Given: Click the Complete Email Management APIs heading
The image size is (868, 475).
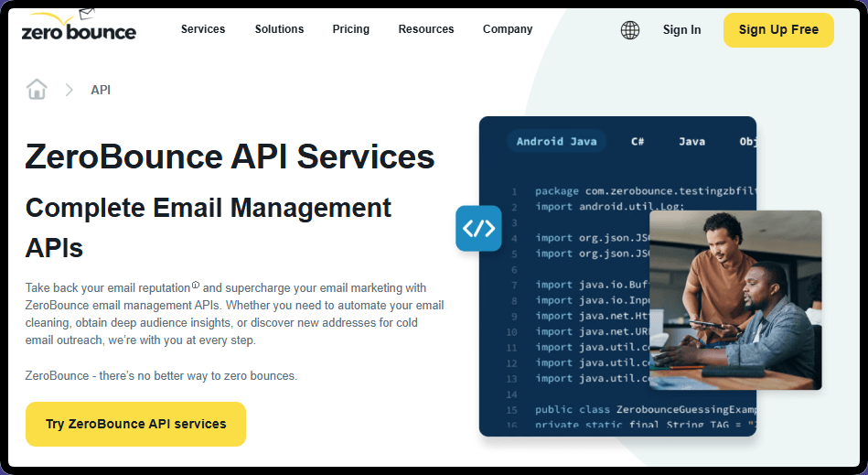Looking at the screenshot, I should coord(209,228).
